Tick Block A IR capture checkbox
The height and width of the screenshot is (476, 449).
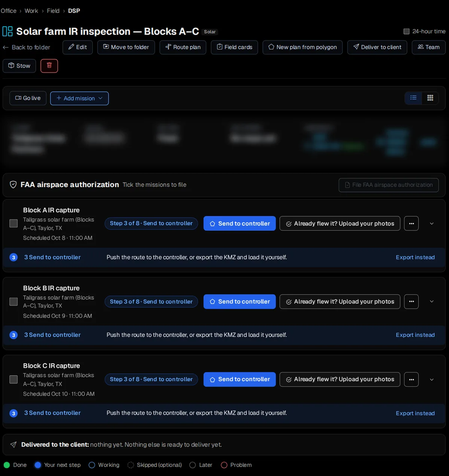point(13,223)
